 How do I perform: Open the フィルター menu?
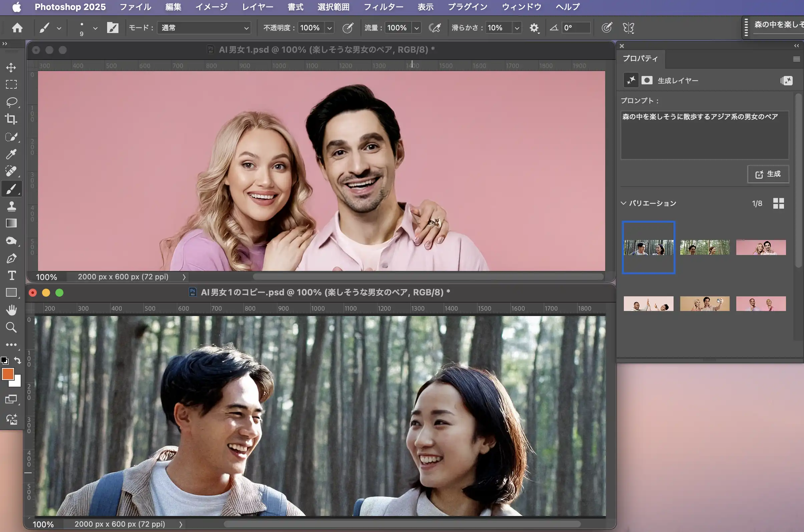click(383, 7)
